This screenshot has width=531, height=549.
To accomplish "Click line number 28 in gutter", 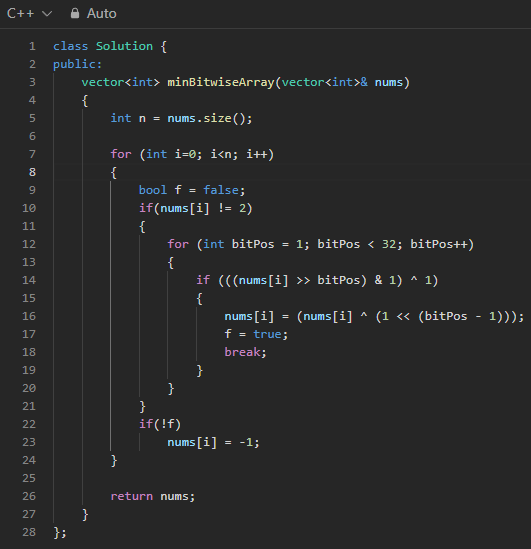I will pyautogui.click(x=29, y=532).
